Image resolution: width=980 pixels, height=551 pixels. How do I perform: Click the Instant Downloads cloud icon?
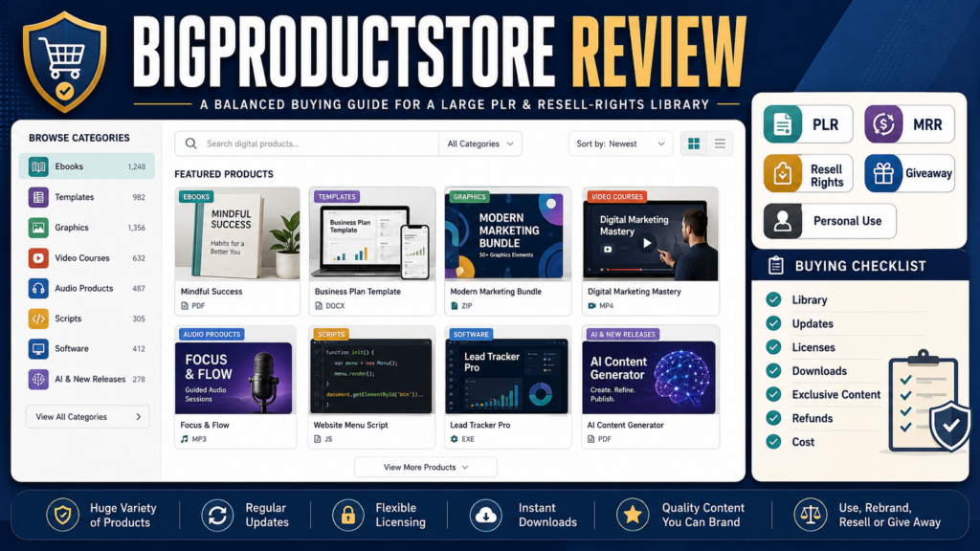click(x=485, y=516)
